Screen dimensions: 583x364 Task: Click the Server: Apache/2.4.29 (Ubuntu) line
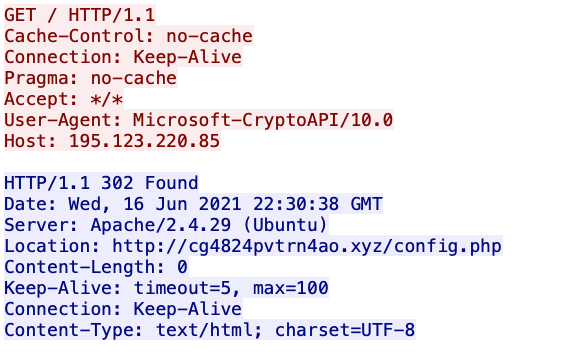click(166, 225)
